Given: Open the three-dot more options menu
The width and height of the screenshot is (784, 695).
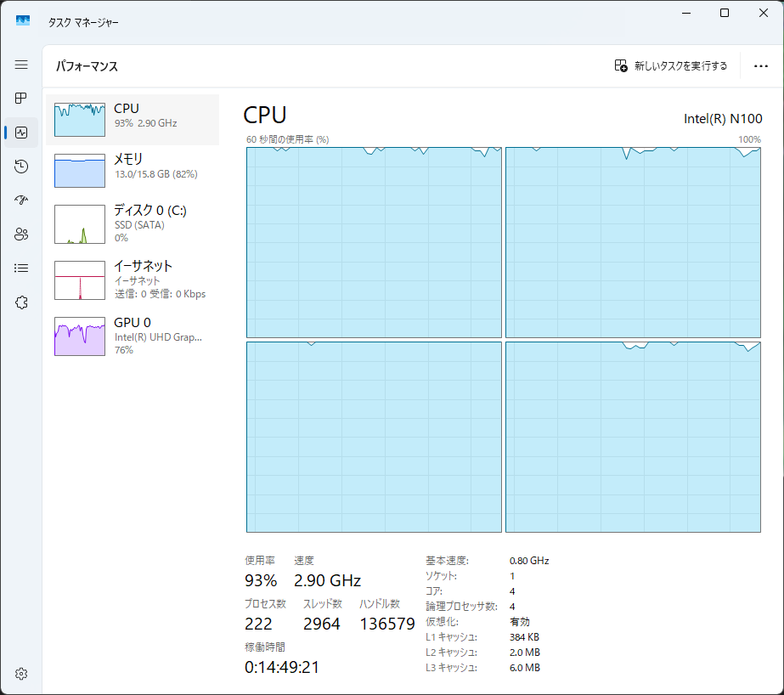Looking at the screenshot, I should [760, 66].
